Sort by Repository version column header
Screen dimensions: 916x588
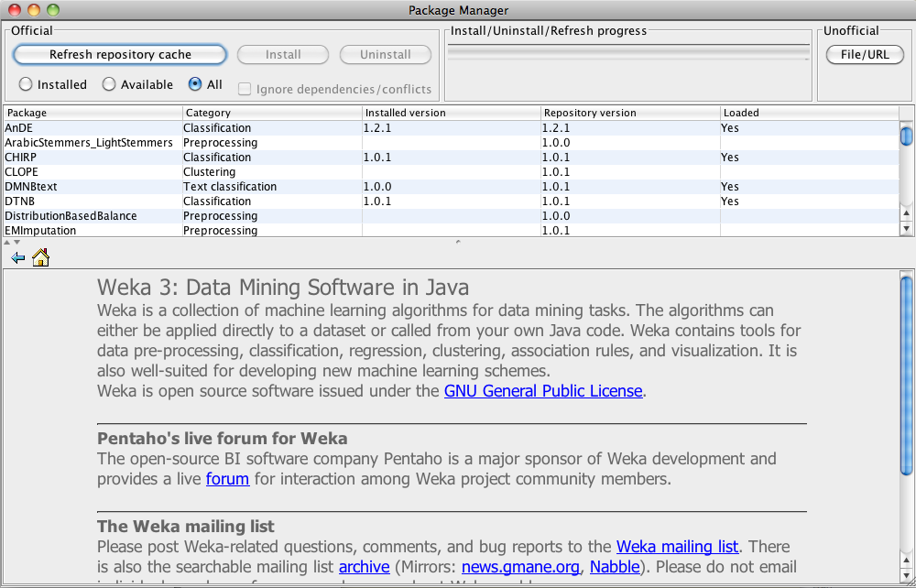click(x=631, y=113)
